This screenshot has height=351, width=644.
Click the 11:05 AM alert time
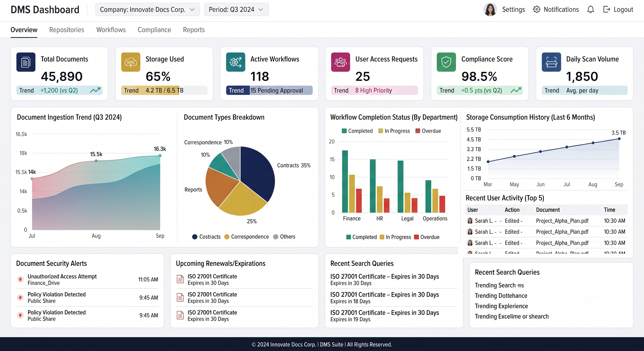148,279
